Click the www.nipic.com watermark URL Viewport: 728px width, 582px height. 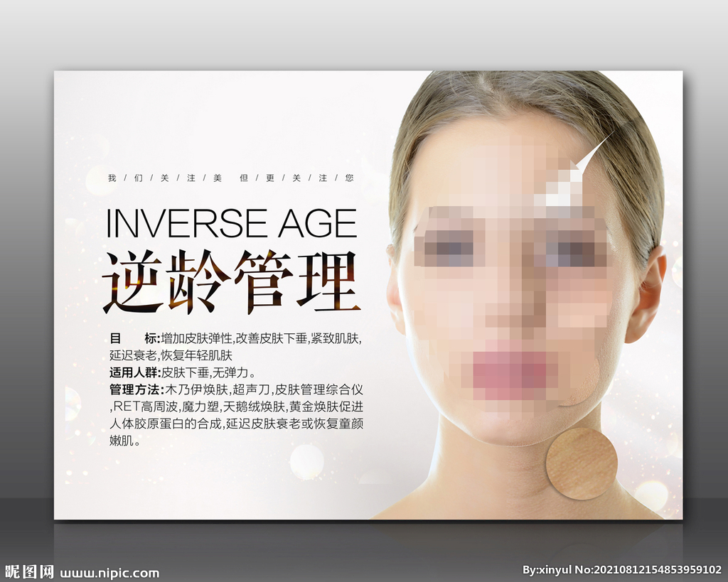click(x=109, y=573)
